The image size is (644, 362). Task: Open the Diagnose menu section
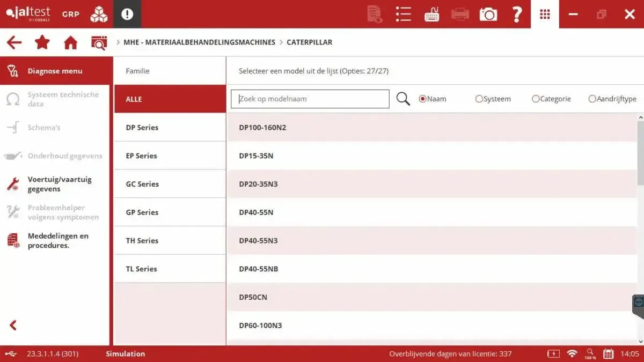click(54, 71)
